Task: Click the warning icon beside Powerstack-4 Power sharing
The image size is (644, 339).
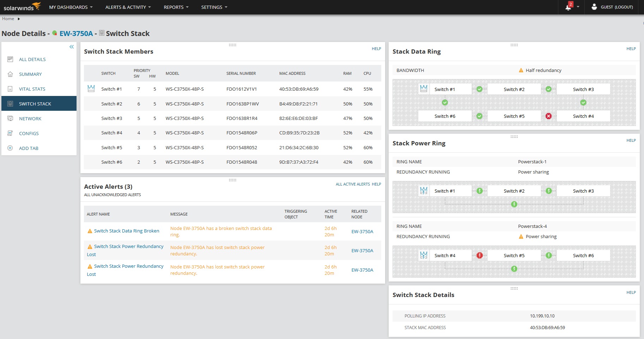Action: click(x=521, y=237)
